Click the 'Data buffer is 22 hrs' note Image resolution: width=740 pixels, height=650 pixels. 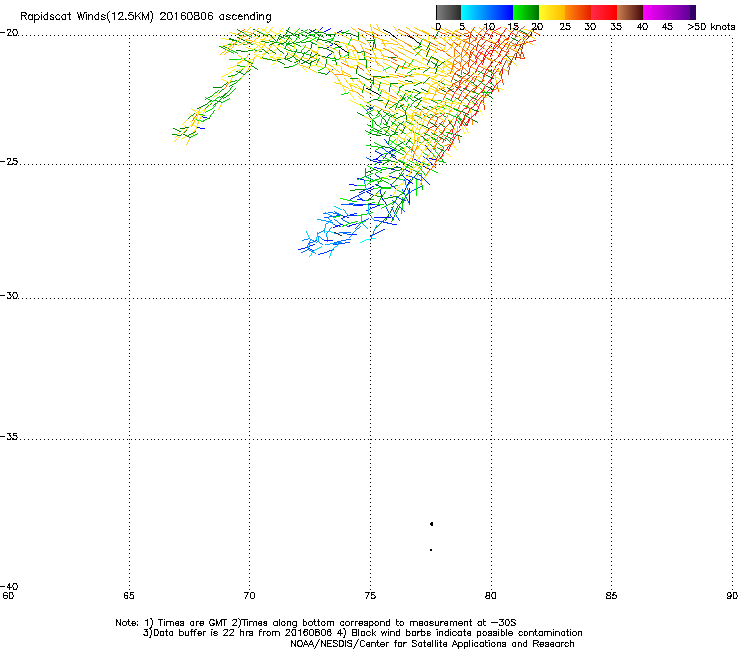tap(237, 633)
